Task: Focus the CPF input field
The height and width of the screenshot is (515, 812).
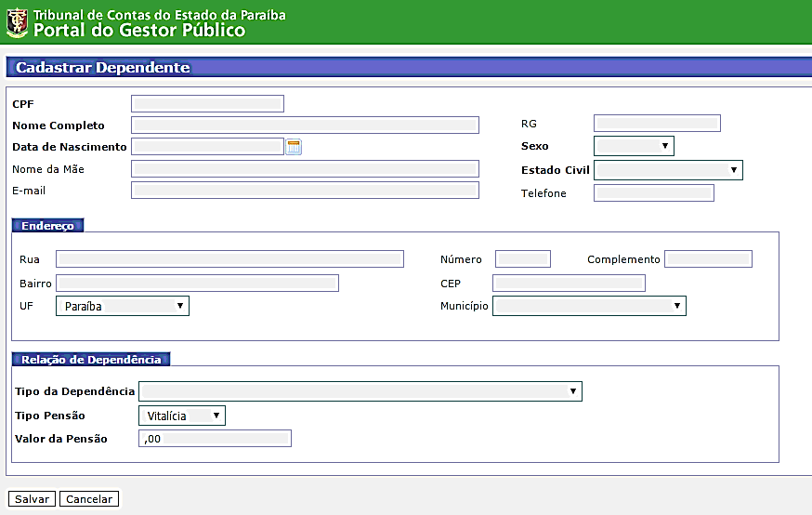Action: point(207,103)
